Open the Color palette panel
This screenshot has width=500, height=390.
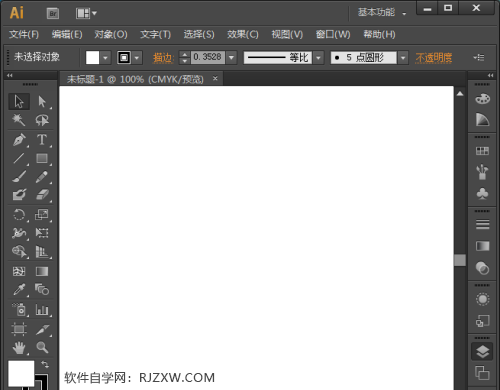482,99
